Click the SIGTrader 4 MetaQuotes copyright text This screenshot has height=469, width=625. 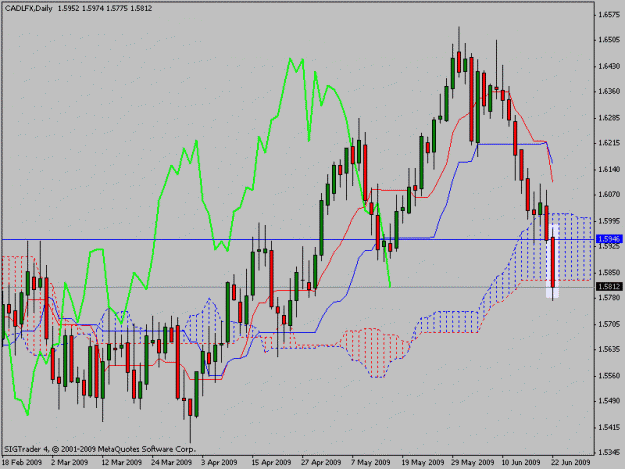100,449
